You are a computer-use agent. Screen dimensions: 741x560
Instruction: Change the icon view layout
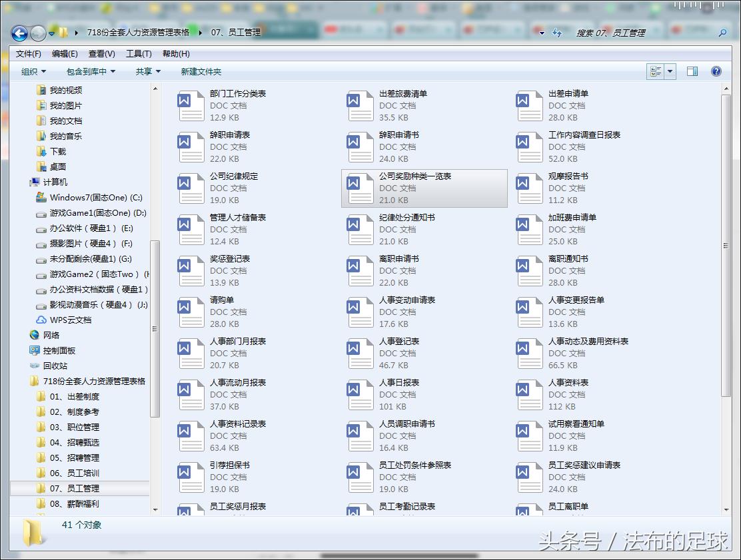[656, 71]
